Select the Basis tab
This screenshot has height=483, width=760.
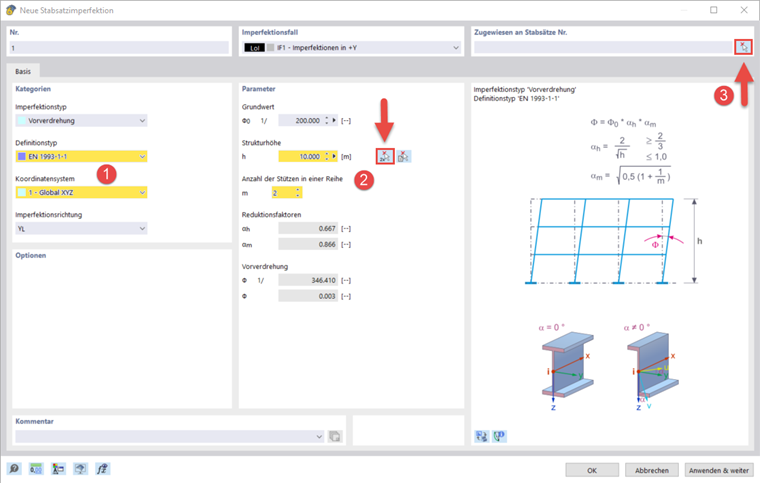tap(23, 71)
